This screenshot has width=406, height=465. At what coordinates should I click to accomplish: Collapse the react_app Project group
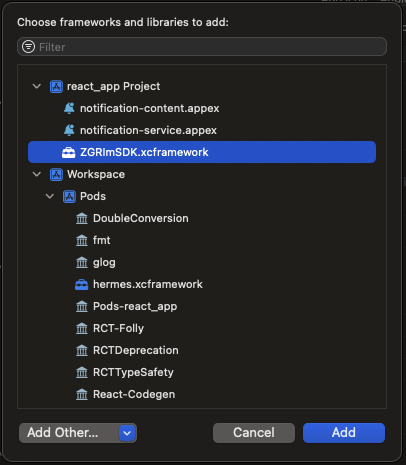37,87
